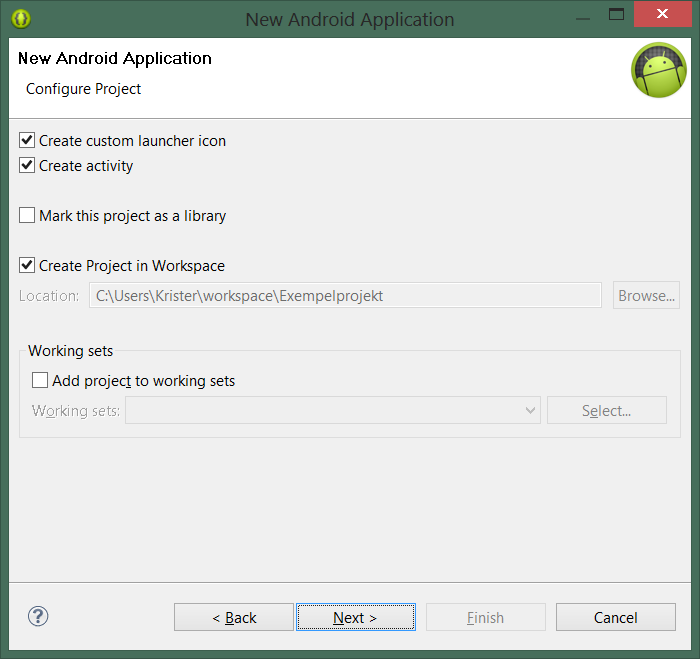Cancel the New Android Application wizard
This screenshot has width=700, height=659.
click(616, 617)
